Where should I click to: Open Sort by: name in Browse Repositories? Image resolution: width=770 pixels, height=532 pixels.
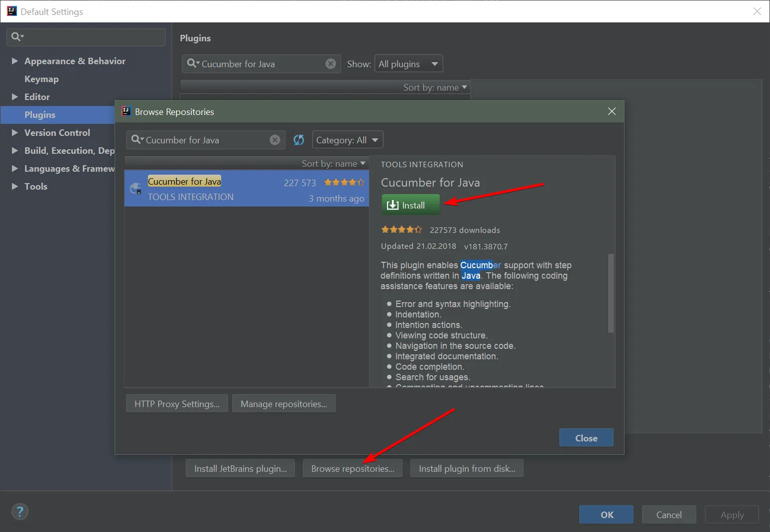coord(333,164)
